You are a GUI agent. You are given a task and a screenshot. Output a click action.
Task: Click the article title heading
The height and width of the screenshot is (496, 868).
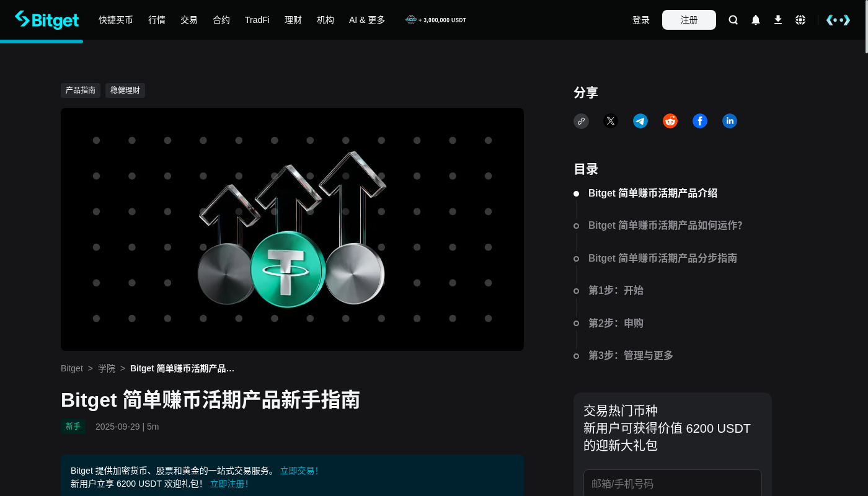tap(210, 400)
